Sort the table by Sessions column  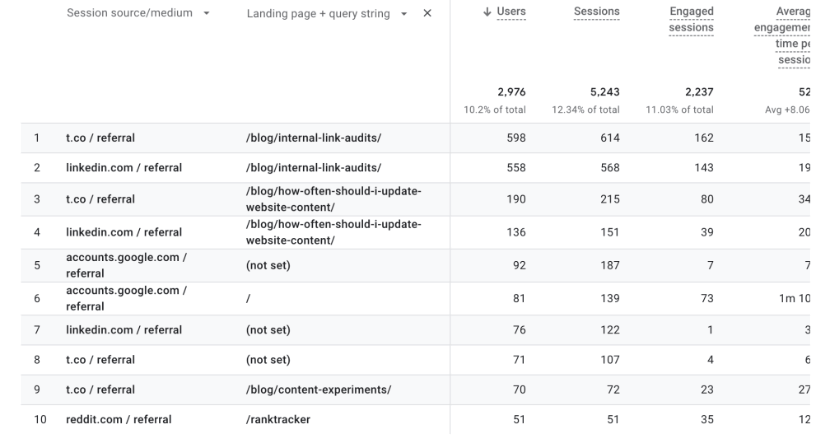(596, 12)
